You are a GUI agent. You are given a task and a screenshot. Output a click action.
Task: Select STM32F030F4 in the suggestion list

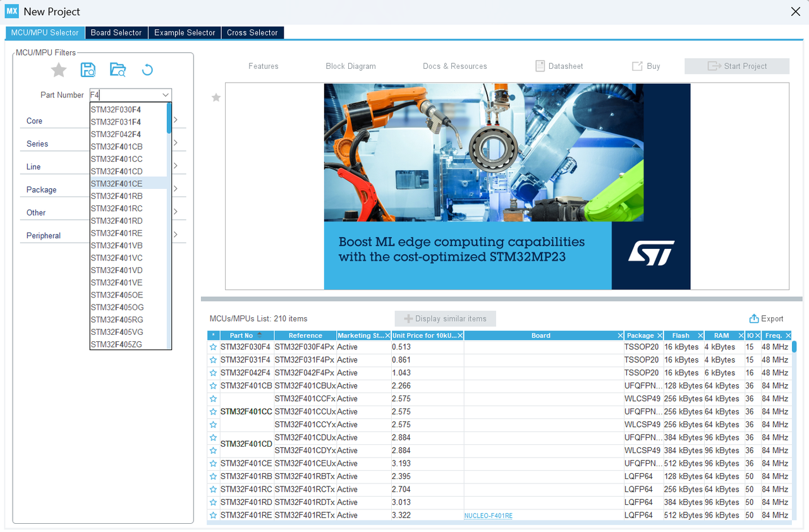(128, 110)
